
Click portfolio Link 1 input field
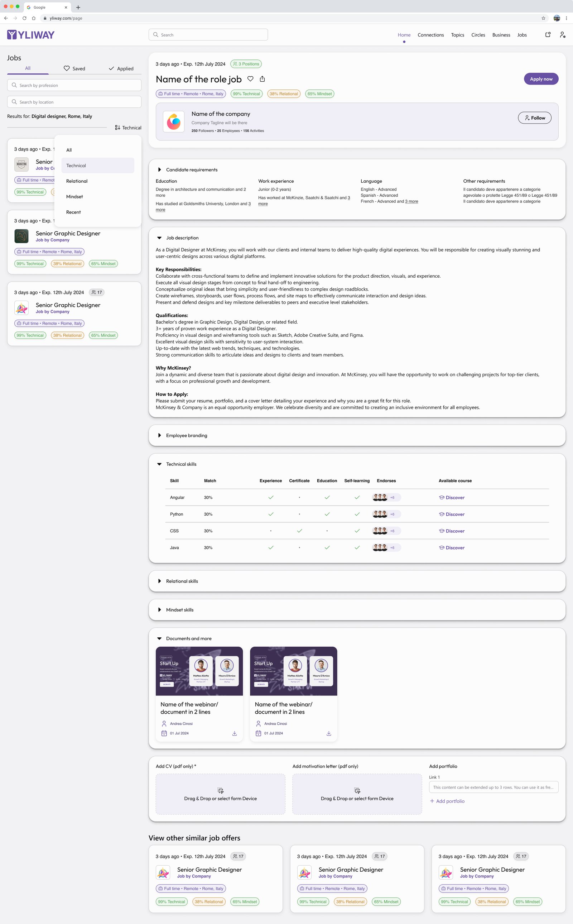pos(493,787)
